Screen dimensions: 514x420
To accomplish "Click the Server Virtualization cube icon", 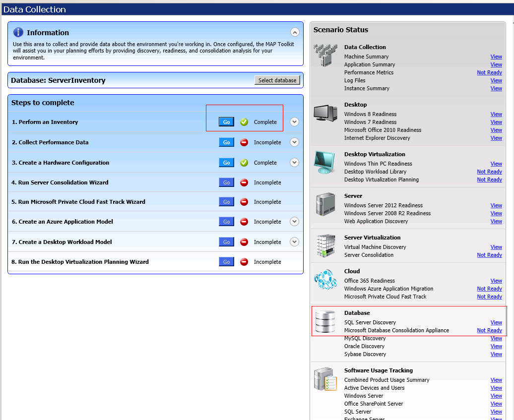I will [325, 245].
